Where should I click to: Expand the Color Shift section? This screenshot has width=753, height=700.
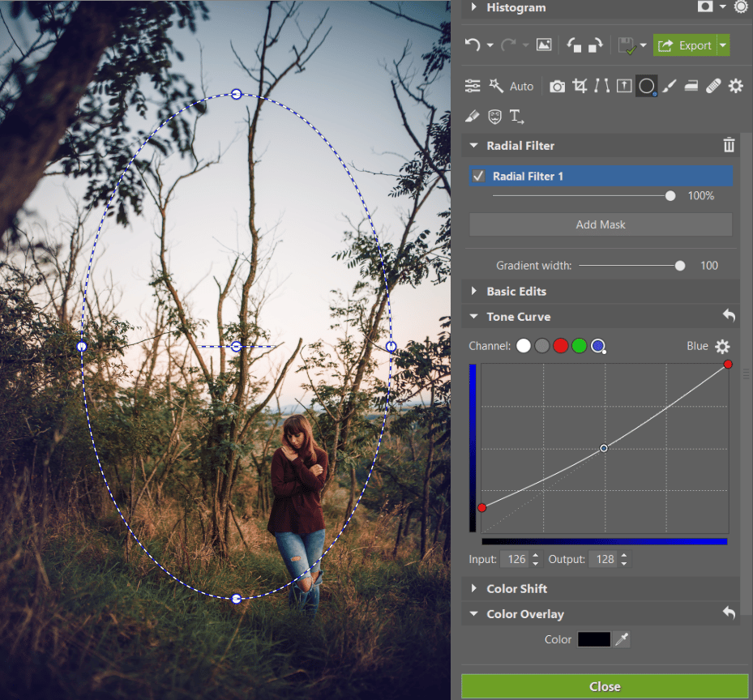coord(473,588)
